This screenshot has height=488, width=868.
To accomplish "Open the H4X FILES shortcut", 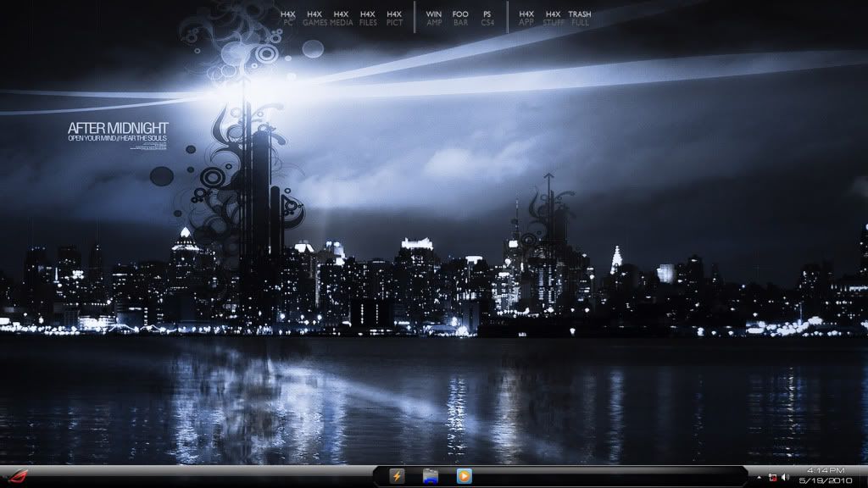I will pyautogui.click(x=368, y=19).
